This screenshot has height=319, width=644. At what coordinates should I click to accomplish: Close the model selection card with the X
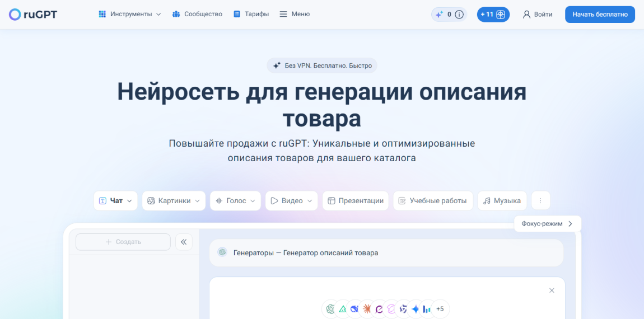pos(552,290)
